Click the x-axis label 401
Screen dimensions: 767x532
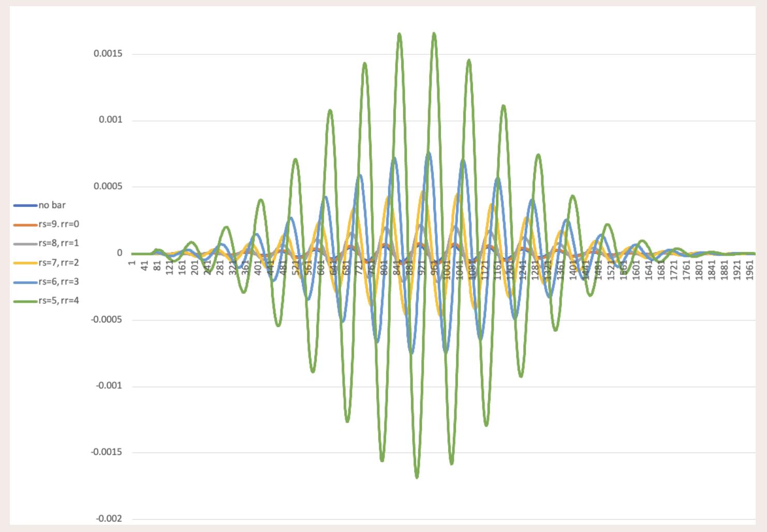click(258, 267)
